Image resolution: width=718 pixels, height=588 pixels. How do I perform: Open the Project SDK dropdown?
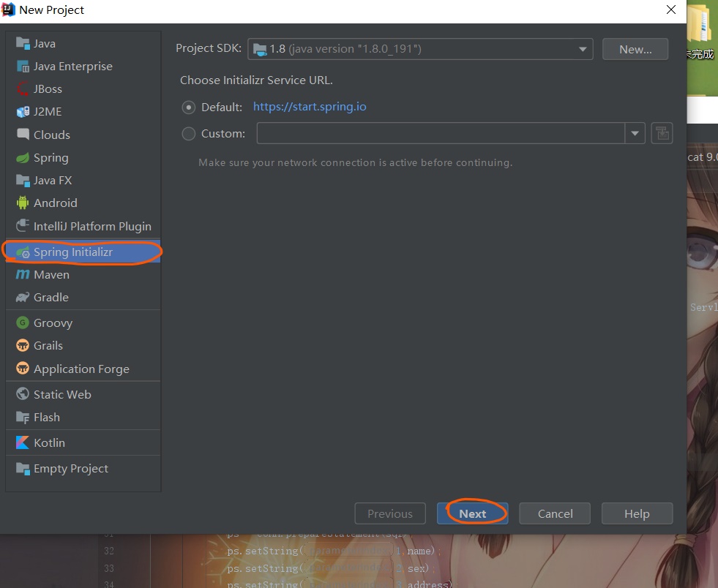point(420,49)
